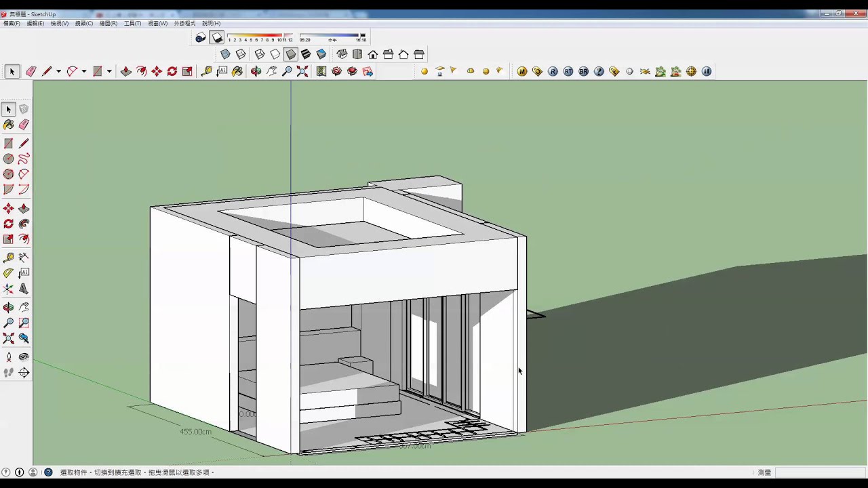Open the 繪圖(R) Draw menu
Viewport: 868px width, 488px height.
click(108, 23)
